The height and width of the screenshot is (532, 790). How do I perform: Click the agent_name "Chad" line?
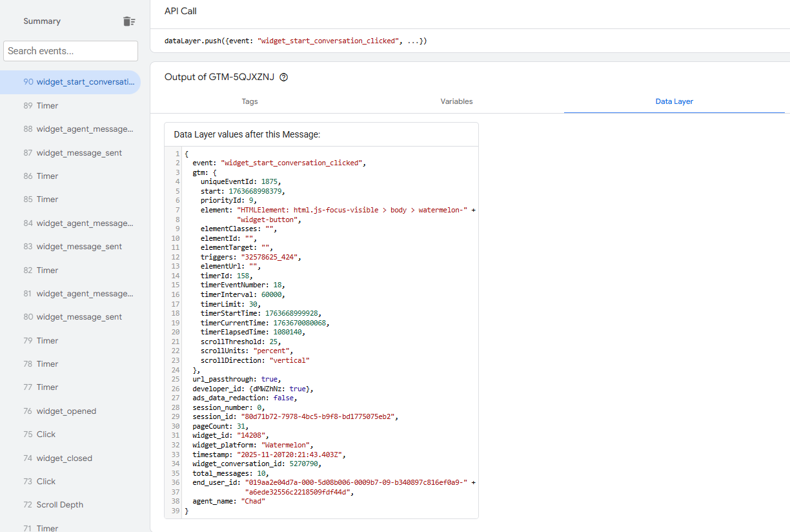tap(228, 501)
